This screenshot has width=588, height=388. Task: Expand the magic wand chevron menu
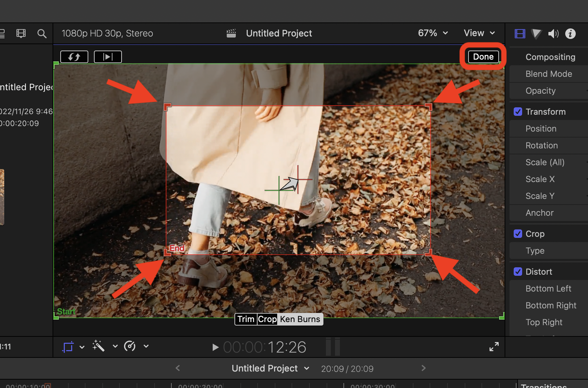115,346
